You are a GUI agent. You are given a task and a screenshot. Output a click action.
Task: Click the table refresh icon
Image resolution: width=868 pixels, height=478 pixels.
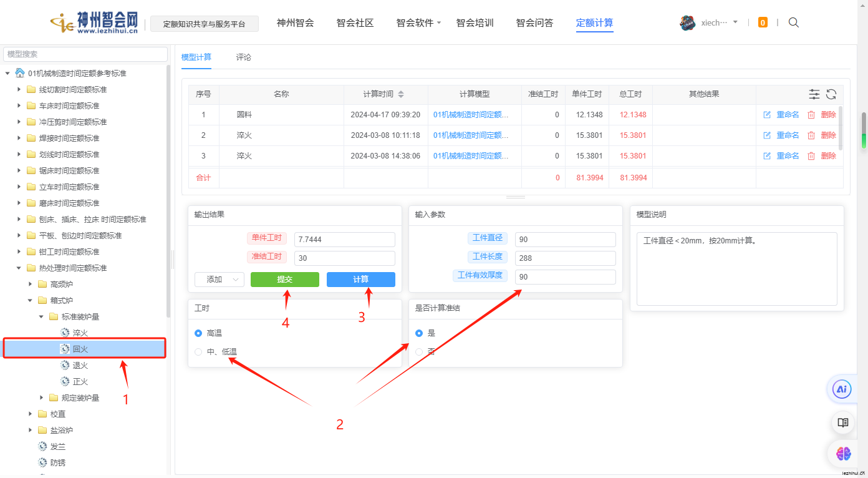pos(831,94)
